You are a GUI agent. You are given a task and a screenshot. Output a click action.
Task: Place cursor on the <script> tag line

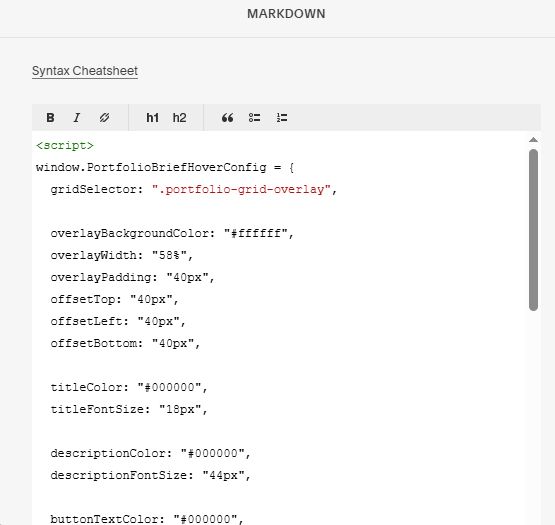(65, 145)
